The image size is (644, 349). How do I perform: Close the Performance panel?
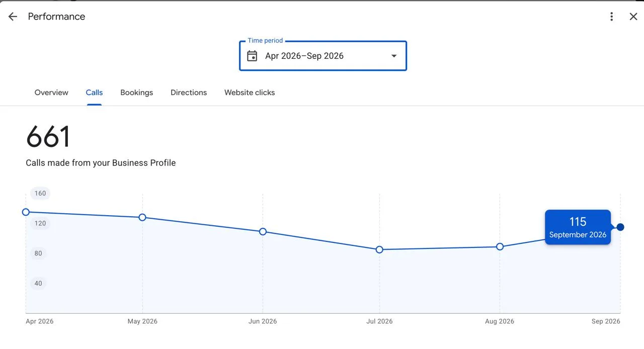coord(633,17)
